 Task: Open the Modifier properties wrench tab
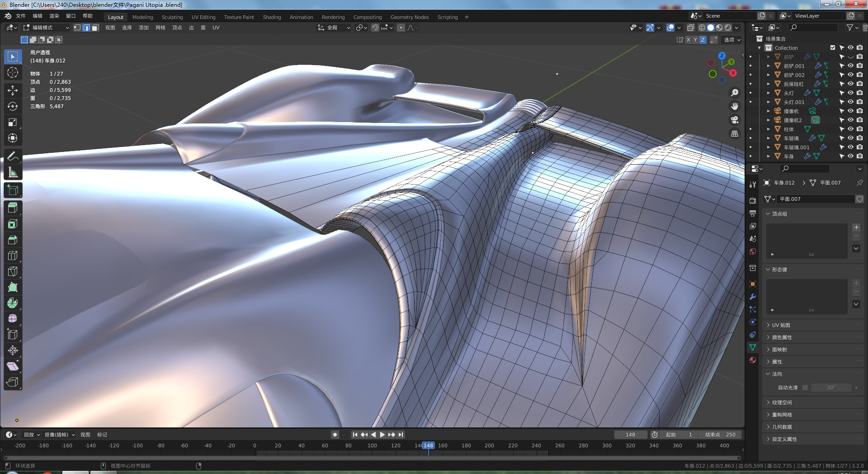[753, 297]
